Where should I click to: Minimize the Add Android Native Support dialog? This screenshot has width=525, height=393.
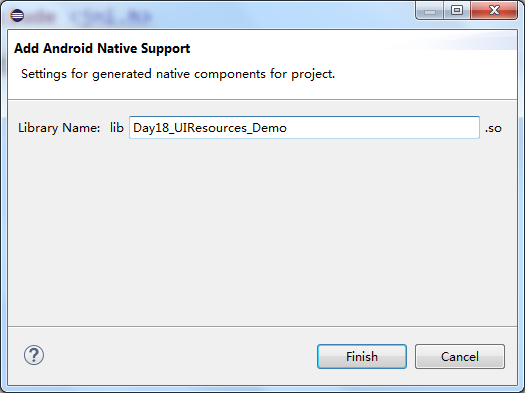tap(430, 11)
